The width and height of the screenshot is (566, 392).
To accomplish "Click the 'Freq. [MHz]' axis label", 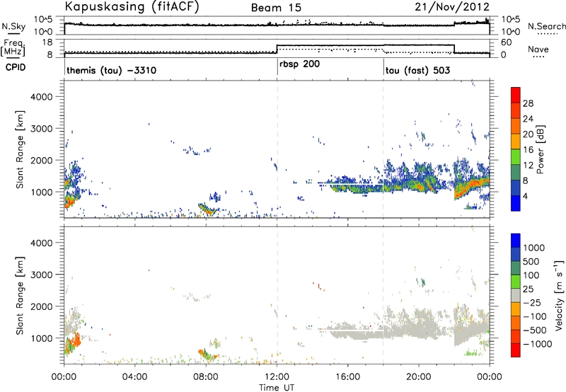I will (x=13, y=47).
